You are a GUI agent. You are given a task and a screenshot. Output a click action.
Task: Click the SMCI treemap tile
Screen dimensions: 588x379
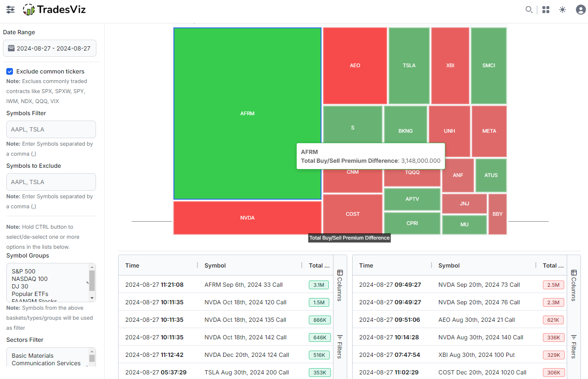tap(489, 66)
